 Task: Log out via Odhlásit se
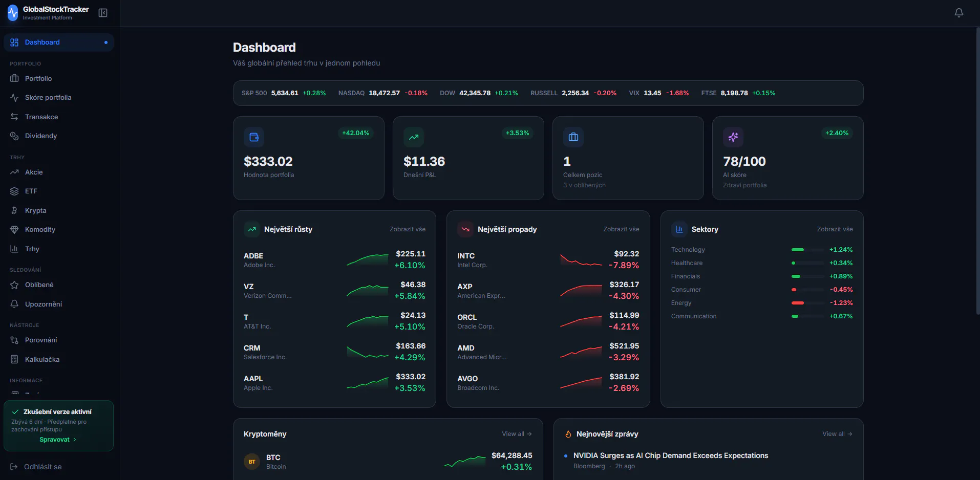click(58, 467)
